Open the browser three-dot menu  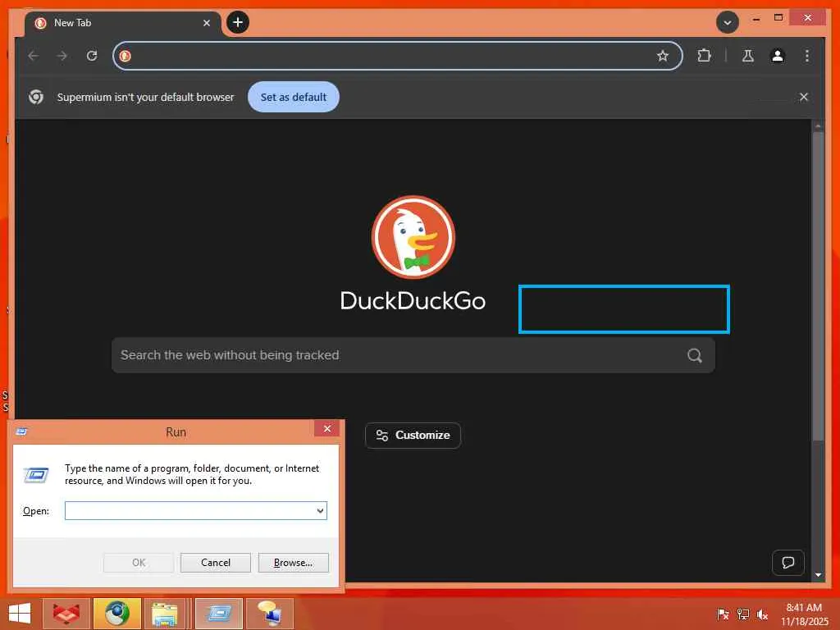tap(807, 56)
